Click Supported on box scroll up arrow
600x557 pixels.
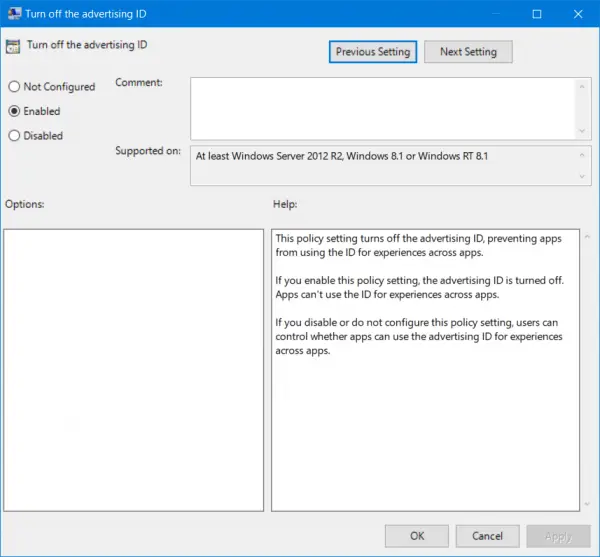pyautogui.click(x=582, y=155)
